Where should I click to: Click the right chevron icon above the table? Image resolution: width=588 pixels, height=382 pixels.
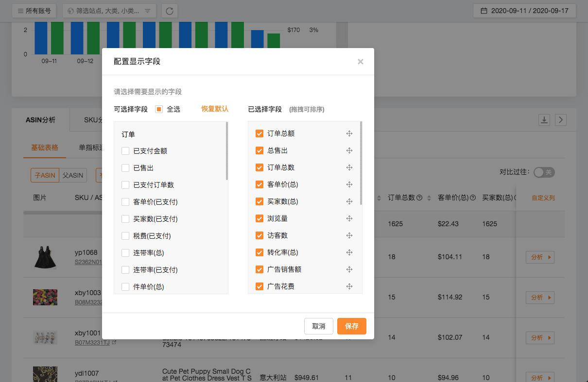click(x=561, y=120)
